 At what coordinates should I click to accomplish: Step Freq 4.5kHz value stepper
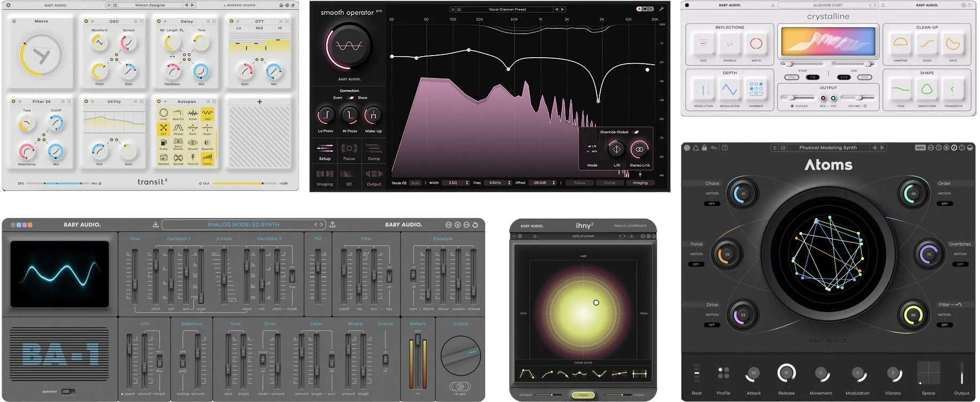(x=509, y=183)
